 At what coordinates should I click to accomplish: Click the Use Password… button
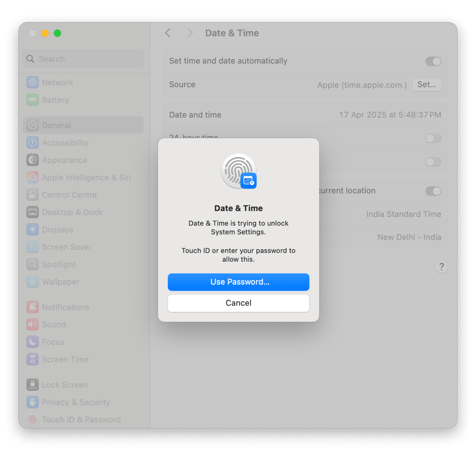pos(238,282)
